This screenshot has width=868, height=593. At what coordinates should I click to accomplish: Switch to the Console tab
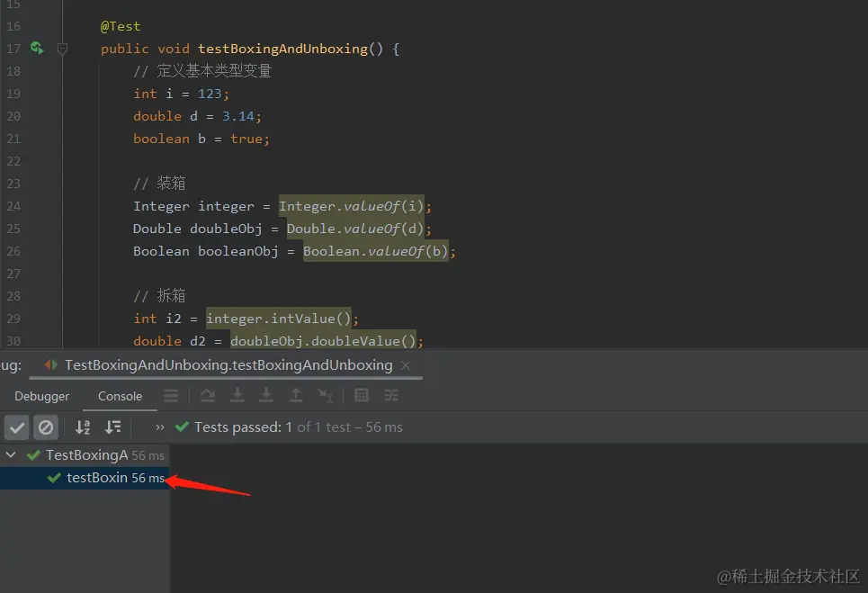pos(121,397)
